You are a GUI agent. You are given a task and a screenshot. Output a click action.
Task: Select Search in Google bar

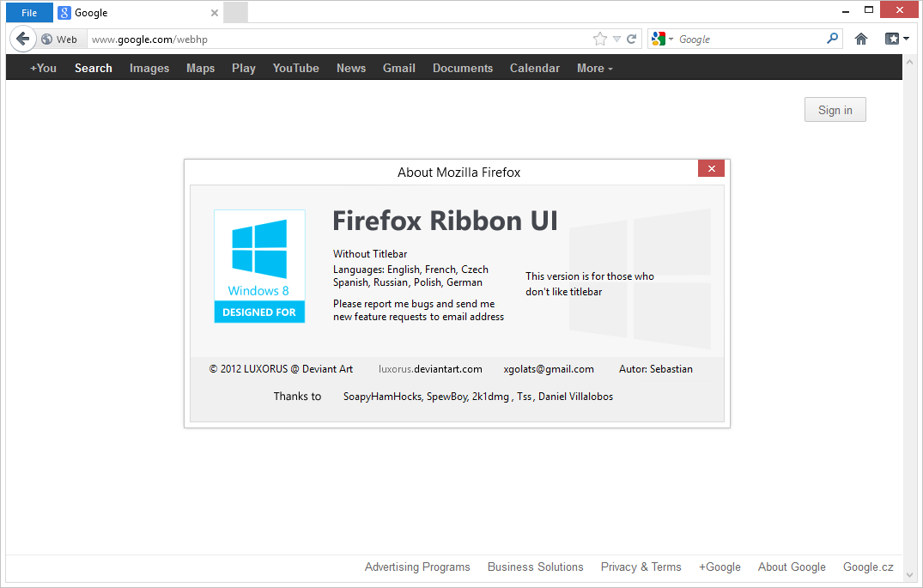point(94,69)
